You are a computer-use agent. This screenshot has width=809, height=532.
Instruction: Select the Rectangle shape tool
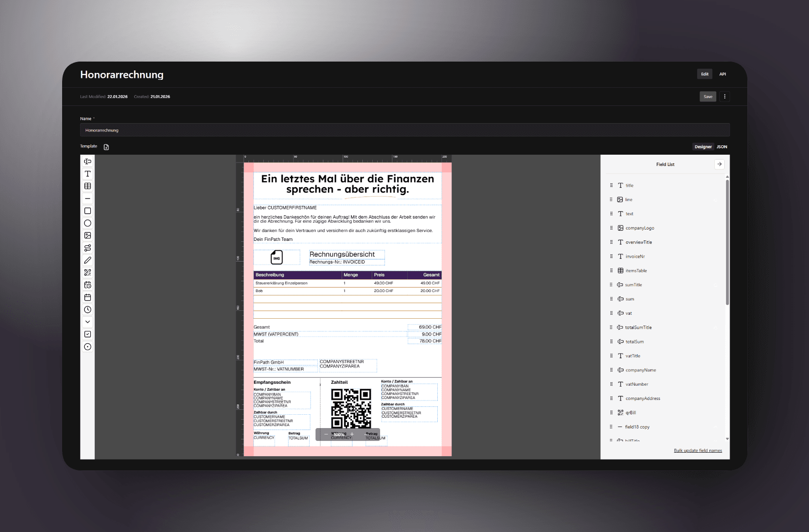coord(87,210)
